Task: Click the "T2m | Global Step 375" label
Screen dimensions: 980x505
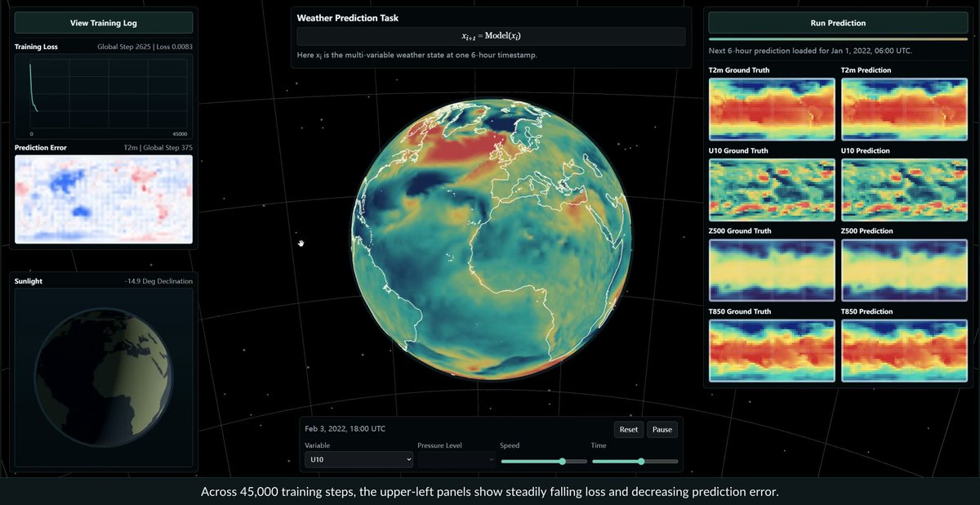Action: (157, 148)
